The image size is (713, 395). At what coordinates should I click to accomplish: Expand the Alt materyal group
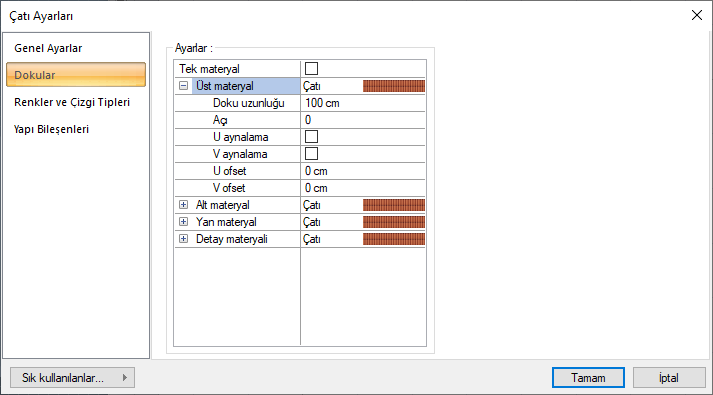pos(183,205)
